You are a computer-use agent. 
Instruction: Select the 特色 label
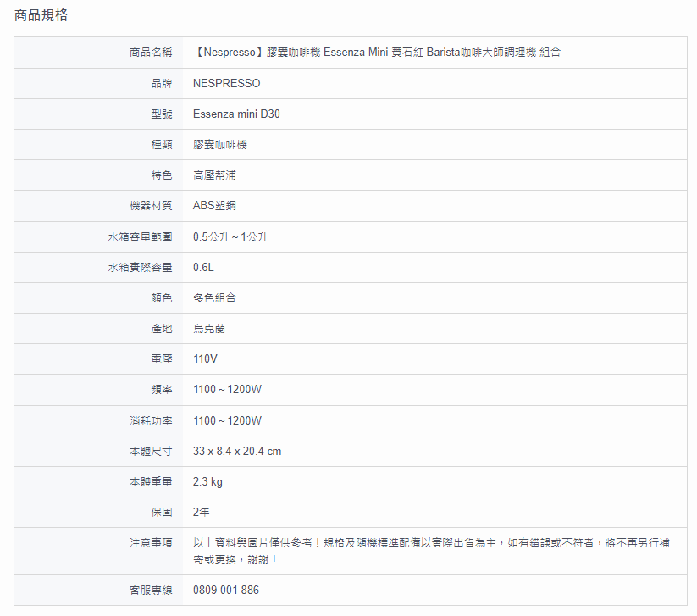[x=162, y=175]
